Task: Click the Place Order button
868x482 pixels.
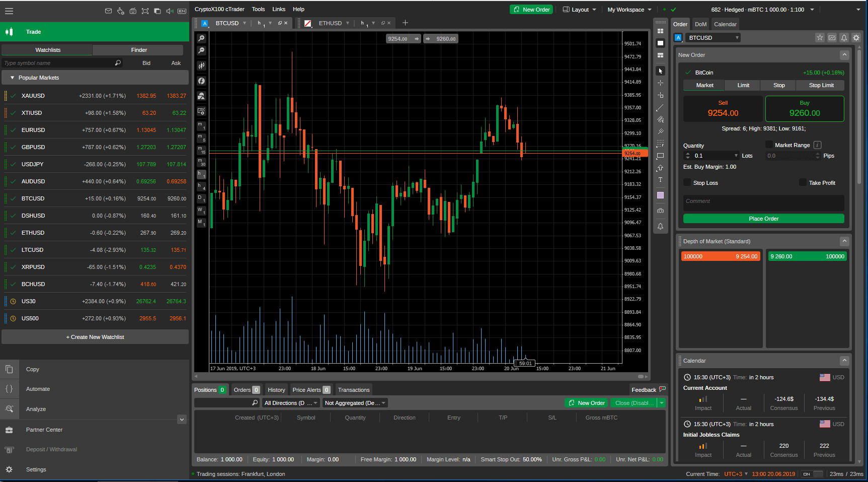Action: (x=763, y=219)
